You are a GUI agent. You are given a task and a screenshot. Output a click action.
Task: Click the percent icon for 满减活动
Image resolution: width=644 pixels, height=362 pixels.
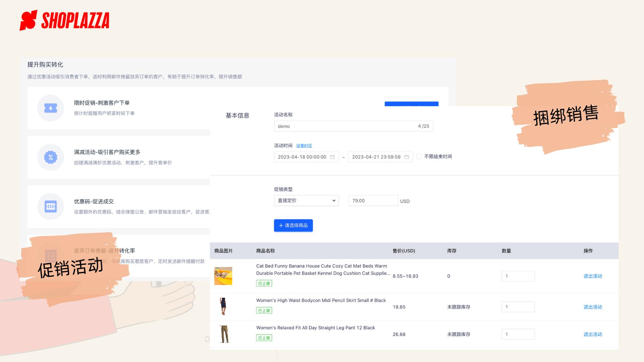[50, 157]
